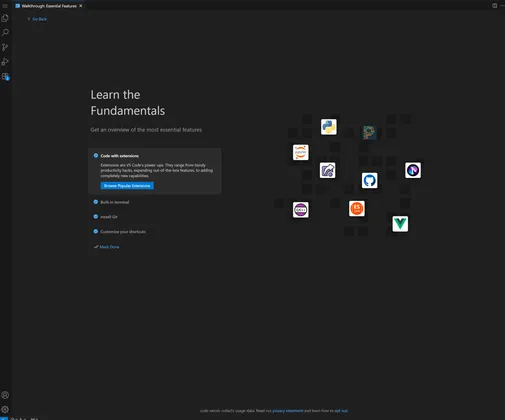Click the Prettier extension icon
This screenshot has width=505, height=420.
[x=369, y=133]
